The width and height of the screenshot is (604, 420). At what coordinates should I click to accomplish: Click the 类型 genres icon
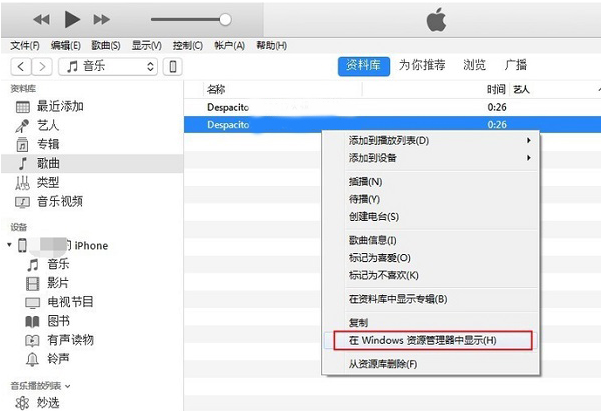coord(22,183)
